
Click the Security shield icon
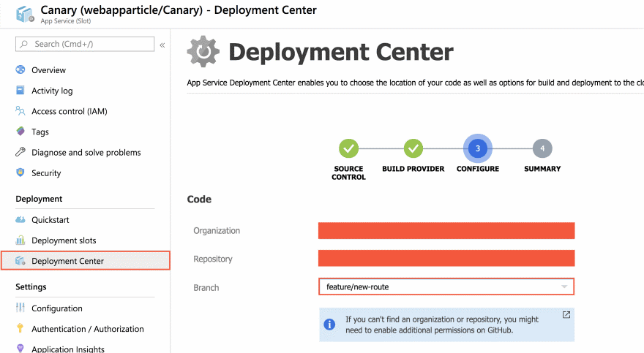pyautogui.click(x=20, y=173)
